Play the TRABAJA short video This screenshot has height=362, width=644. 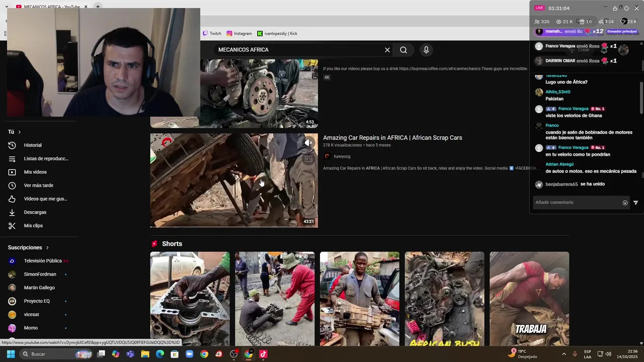[529, 299]
